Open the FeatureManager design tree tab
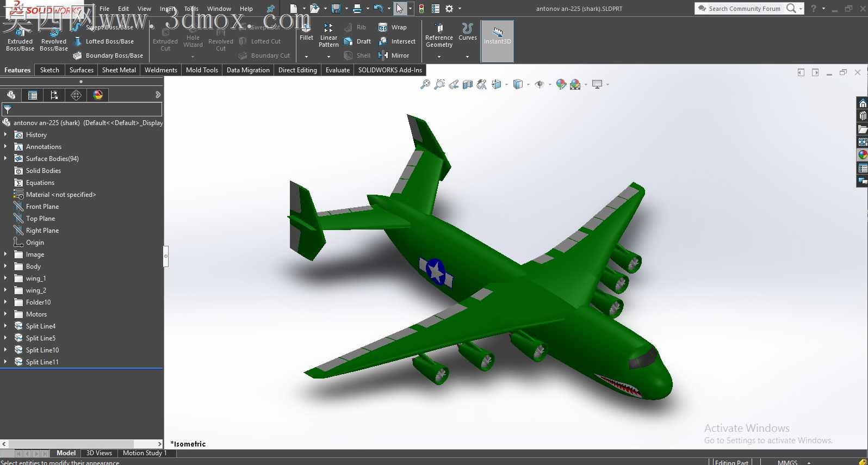This screenshot has height=465, width=868. click(x=11, y=95)
